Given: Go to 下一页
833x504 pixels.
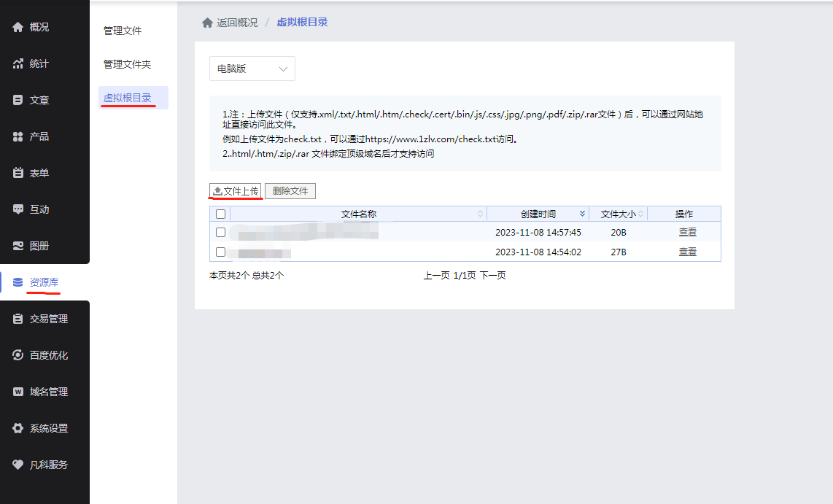Looking at the screenshot, I should [x=493, y=275].
